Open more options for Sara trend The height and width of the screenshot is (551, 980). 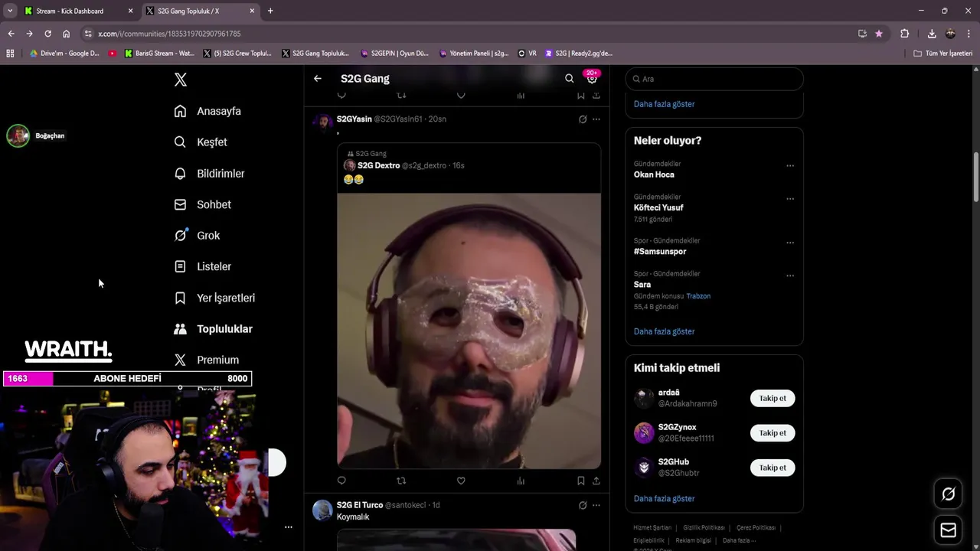tap(790, 275)
